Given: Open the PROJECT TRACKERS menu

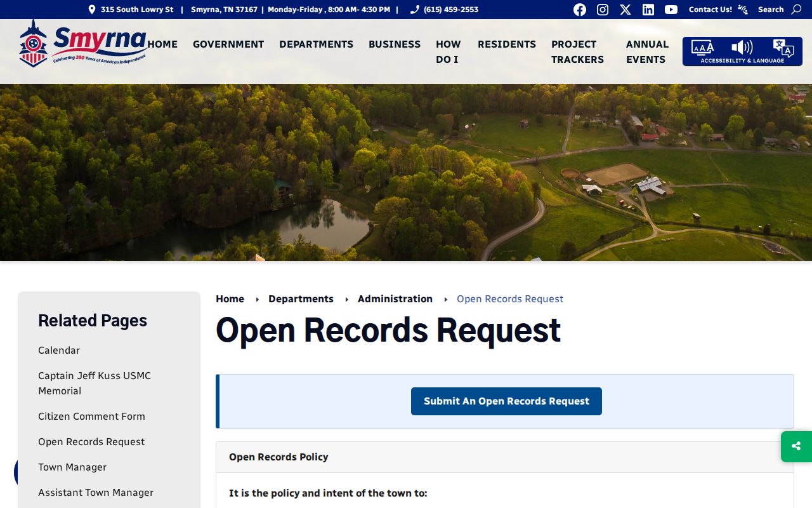Looking at the screenshot, I should (x=577, y=51).
